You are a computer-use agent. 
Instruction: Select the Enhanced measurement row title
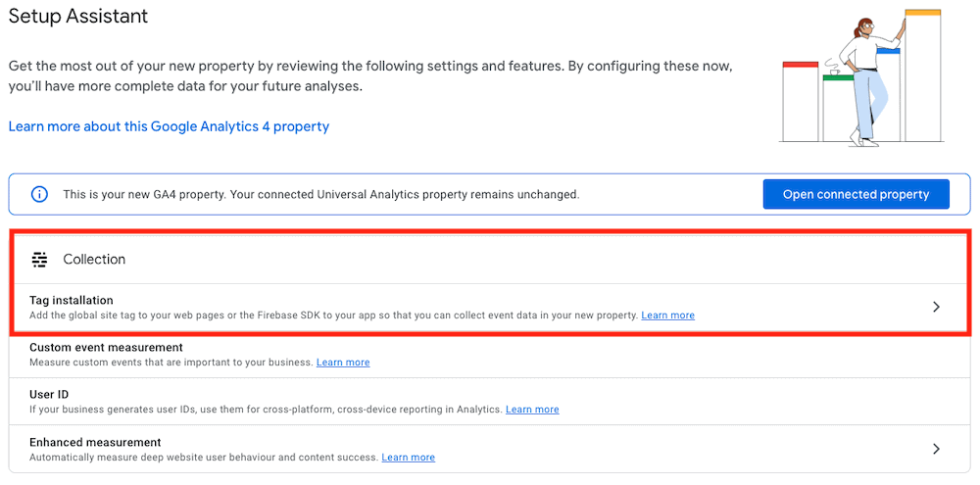tap(95, 443)
